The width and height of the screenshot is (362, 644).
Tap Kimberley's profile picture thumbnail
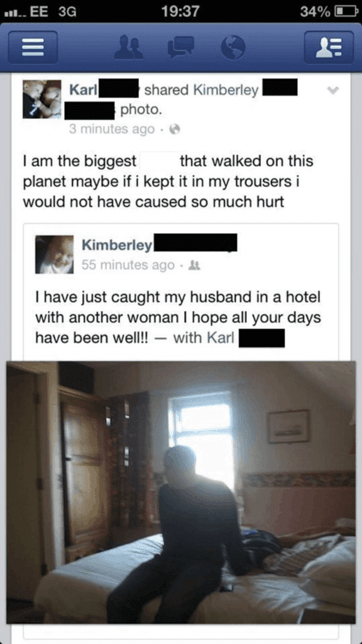pos(54,254)
